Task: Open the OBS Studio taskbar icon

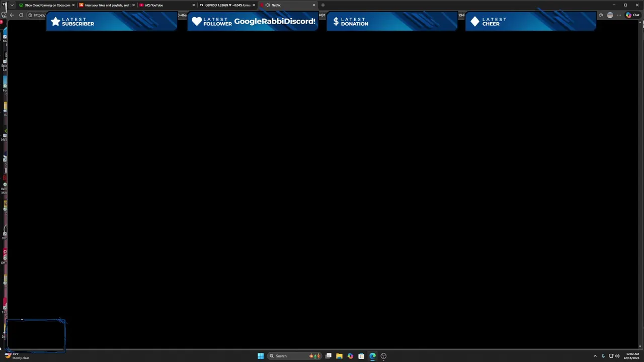Action: [383, 356]
